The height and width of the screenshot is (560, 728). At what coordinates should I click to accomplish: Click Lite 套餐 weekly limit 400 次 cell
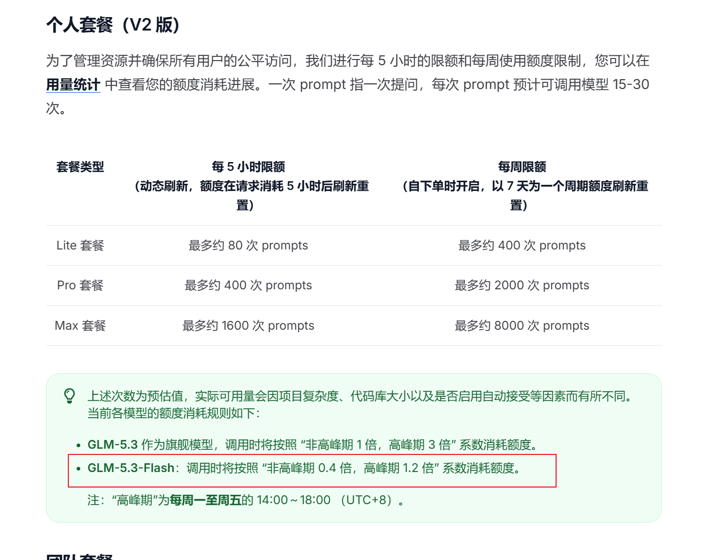(522, 245)
